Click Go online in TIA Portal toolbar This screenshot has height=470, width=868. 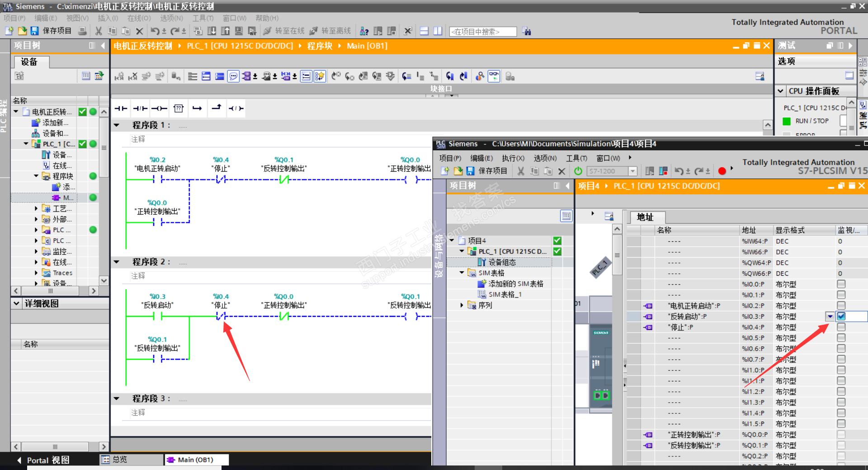click(x=284, y=31)
